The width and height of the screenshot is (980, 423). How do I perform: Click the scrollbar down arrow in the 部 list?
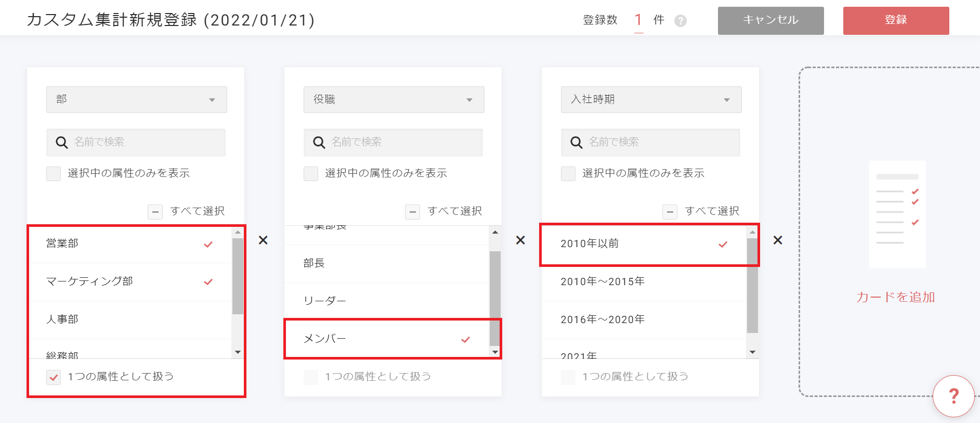[238, 352]
